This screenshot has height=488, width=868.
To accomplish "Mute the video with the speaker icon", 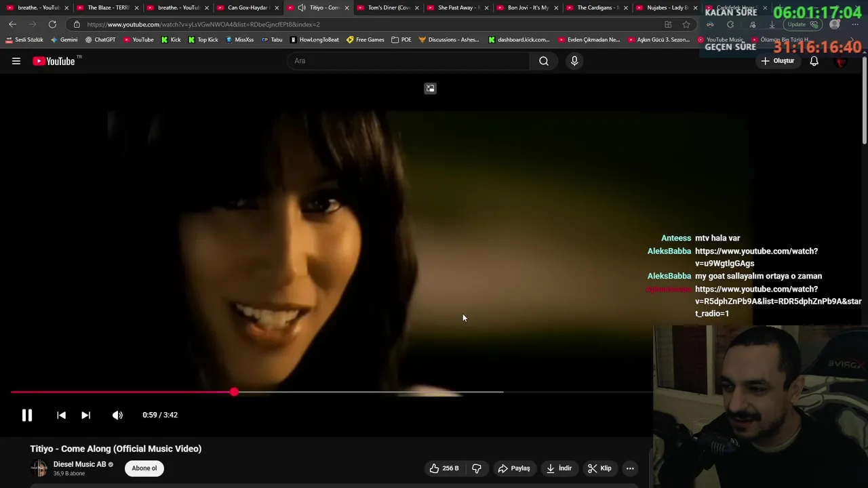I will tap(117, 415).
